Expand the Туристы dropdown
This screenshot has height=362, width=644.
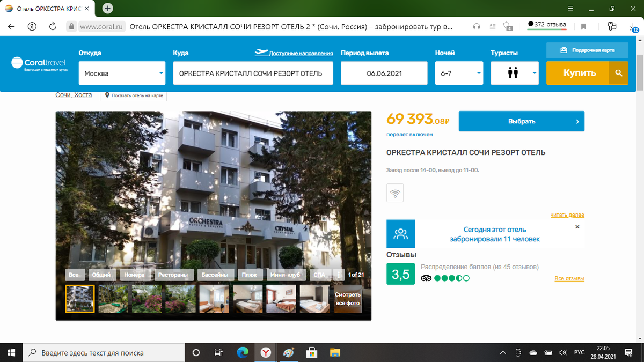[x=515, y=73]
